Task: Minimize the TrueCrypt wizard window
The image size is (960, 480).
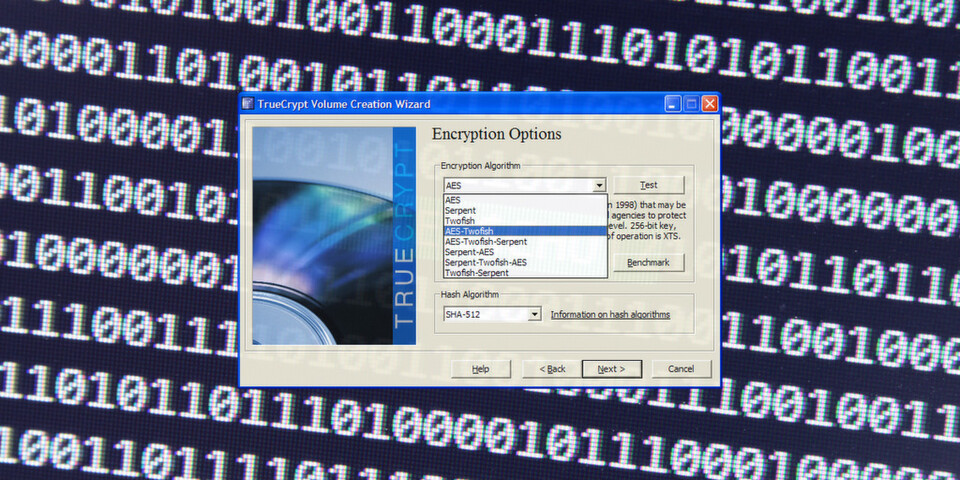Action: (673, 104)
